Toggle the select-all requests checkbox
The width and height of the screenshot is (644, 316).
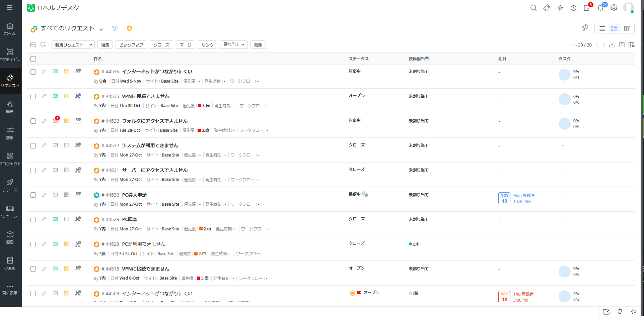click(x=33, y=59)
